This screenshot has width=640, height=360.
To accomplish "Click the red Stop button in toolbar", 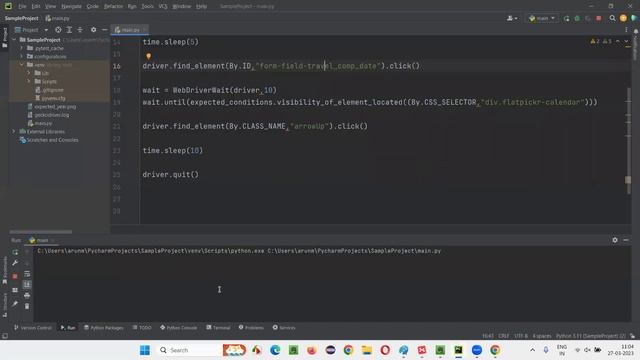I will click(599, 18).
